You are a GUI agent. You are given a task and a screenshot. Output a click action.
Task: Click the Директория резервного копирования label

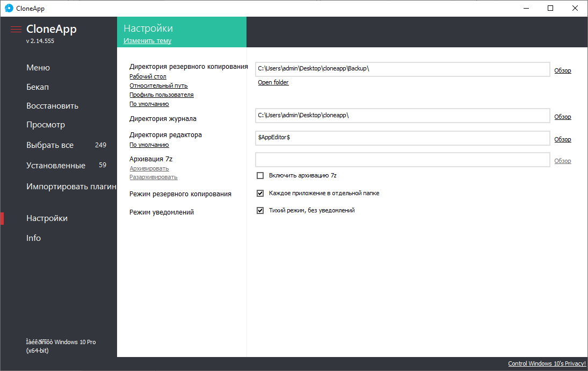tap(188, 67)
